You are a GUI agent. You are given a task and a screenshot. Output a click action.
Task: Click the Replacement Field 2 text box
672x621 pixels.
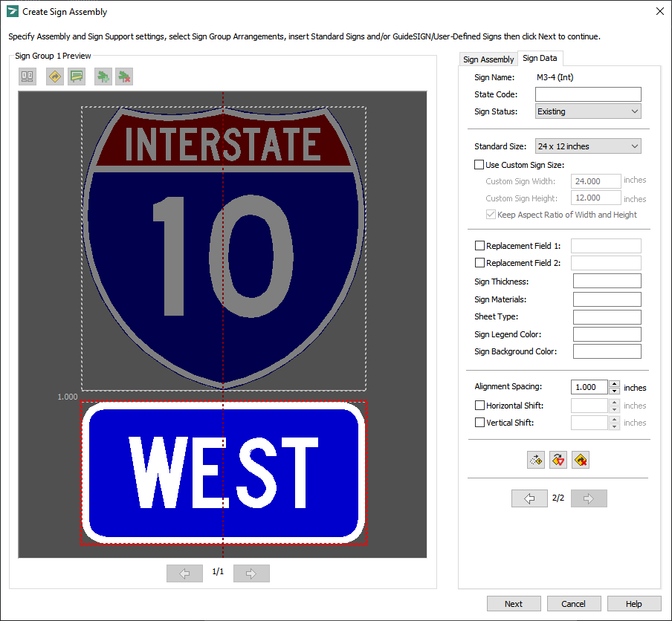(x=606, y=263)
